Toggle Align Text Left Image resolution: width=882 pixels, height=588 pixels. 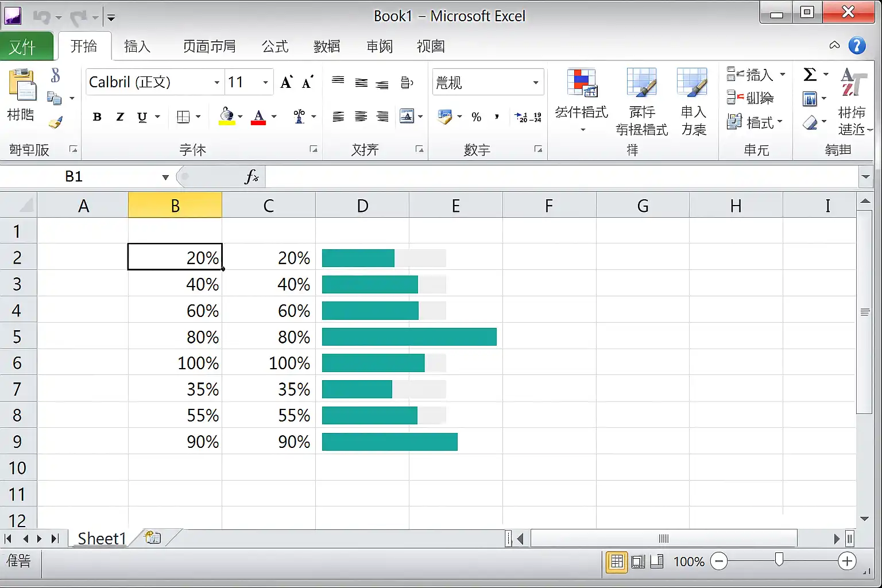click(x=338, y=117)
